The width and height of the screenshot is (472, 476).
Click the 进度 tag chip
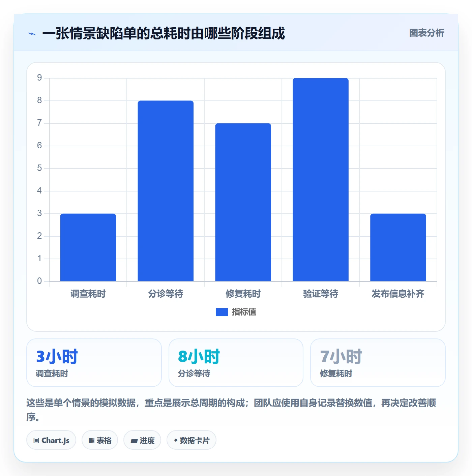[142, 440]
